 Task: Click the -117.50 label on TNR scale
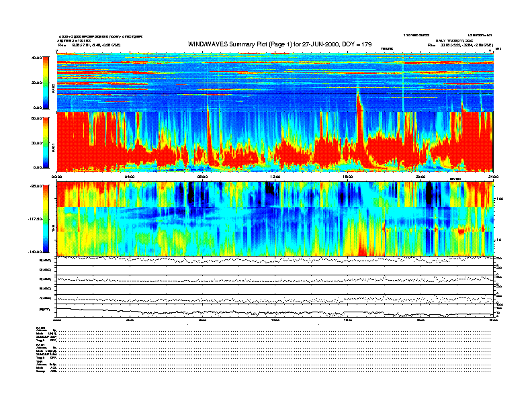[x=35, y=219]
